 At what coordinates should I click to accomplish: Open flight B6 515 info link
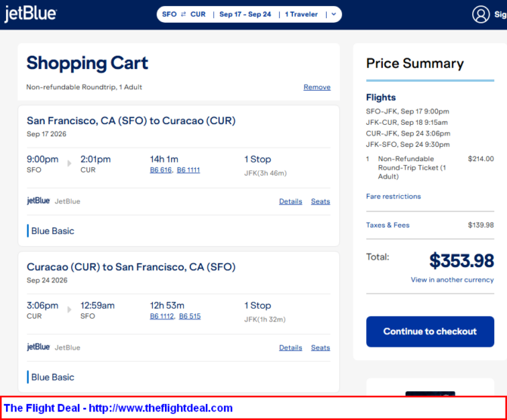(190, 316)
